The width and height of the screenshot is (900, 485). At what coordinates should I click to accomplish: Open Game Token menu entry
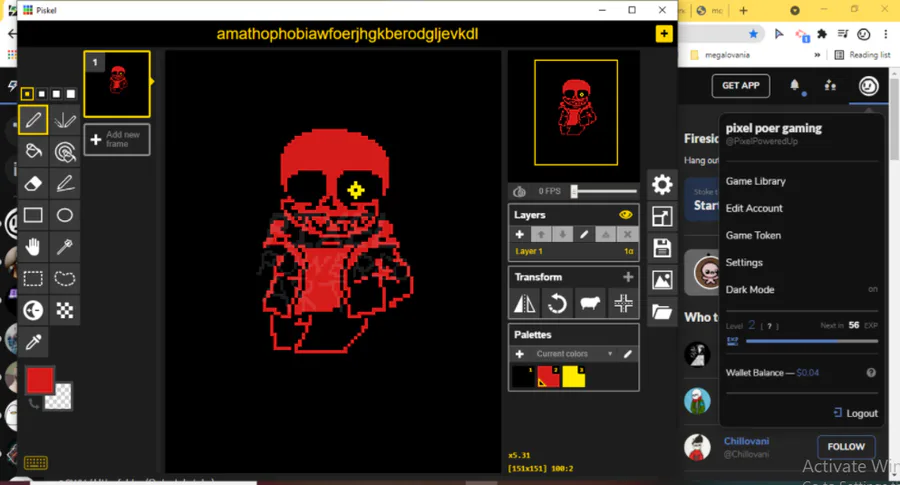tap(753, 235)
